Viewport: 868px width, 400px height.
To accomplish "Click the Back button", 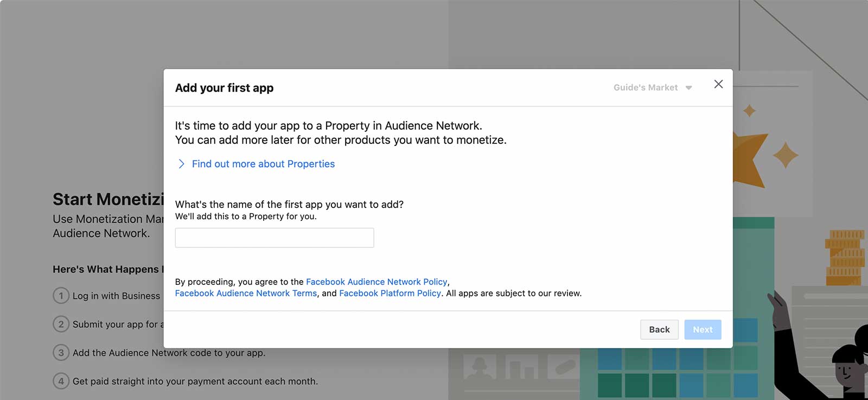I will [659, 329].
